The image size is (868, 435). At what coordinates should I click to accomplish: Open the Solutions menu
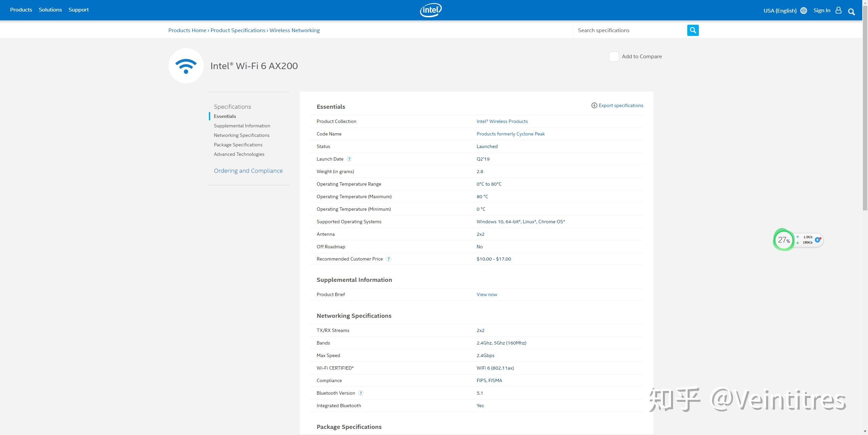[x=50, y=10]
